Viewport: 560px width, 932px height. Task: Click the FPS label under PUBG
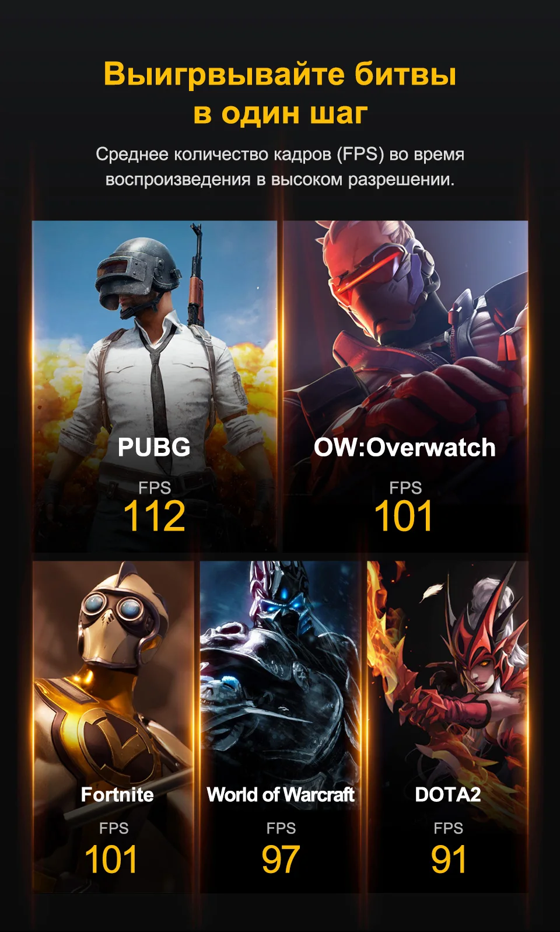tap(155, 487)
